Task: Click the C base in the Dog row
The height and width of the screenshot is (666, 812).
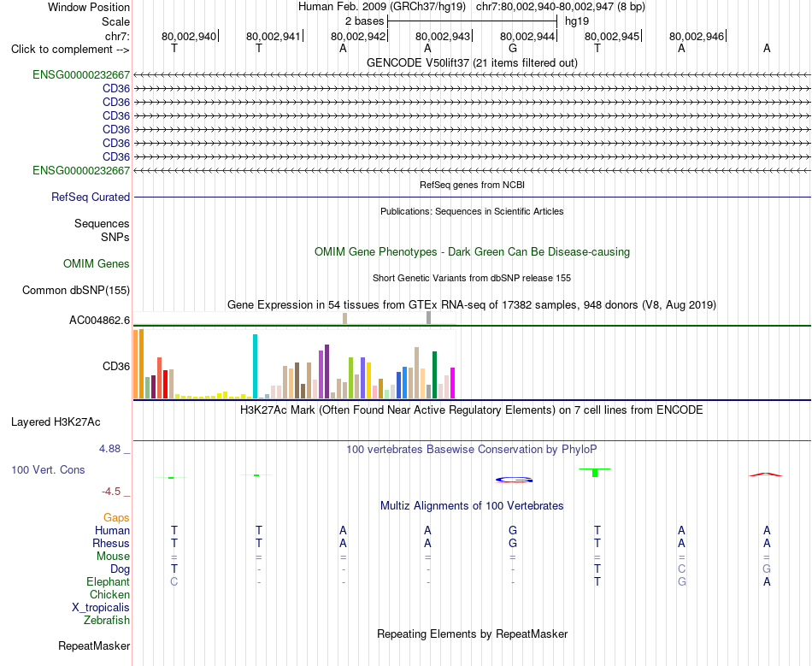Action: tap(681, 569)
